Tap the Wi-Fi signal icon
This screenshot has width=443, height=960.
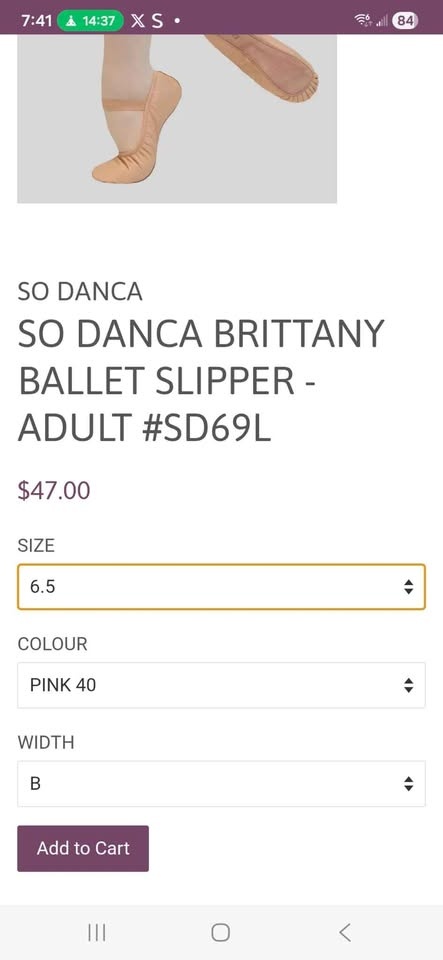click(x=363, y=21)
